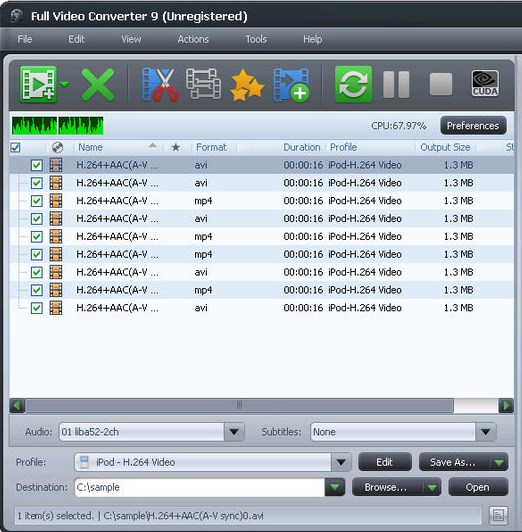
Task: Click the log icon in status bar
Action: pos(498,516)
